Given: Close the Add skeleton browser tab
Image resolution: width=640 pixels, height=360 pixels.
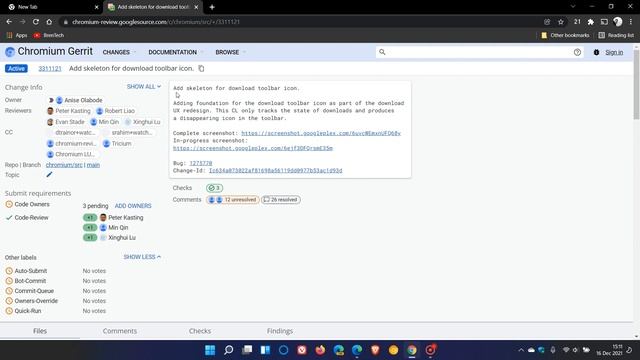Looking at the screenshot, I should (196, 7).
